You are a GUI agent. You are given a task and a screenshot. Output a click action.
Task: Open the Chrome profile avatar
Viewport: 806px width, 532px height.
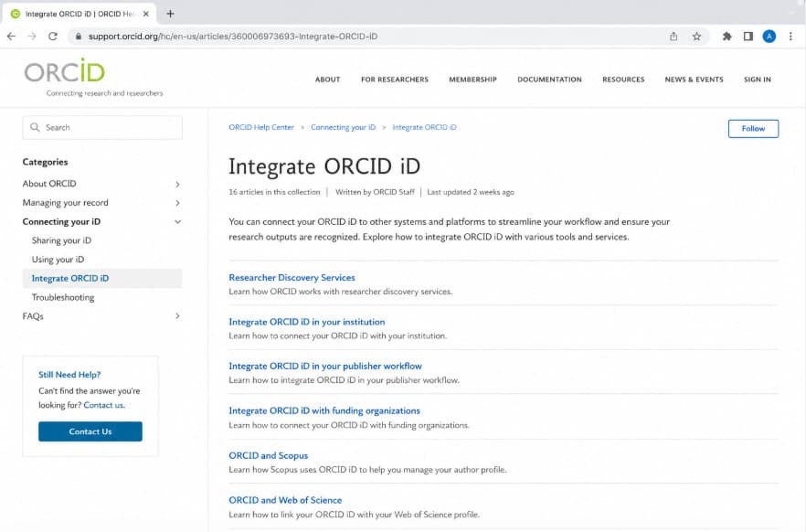[769, 37]
